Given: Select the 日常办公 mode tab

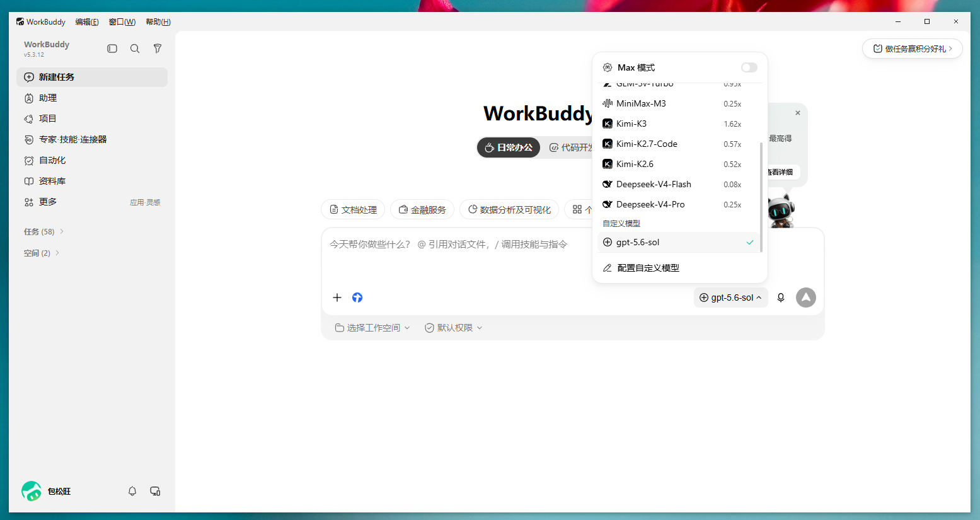Looking at the screenshot, I should pyautogui.click(x=509, y=147).
